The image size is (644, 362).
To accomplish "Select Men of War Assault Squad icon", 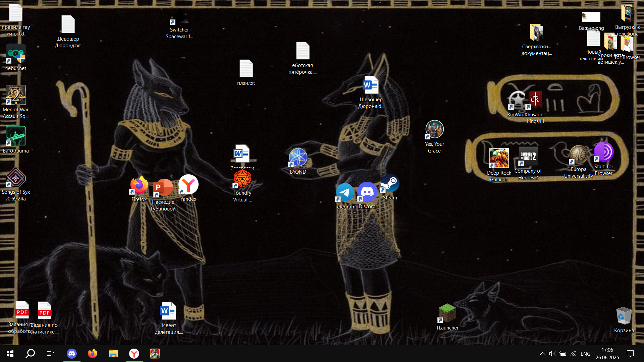I will (16, 96).
